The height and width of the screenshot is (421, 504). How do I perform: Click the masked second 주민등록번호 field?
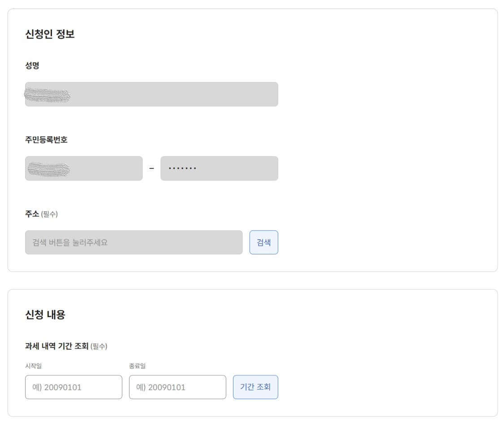pos(219,168)
